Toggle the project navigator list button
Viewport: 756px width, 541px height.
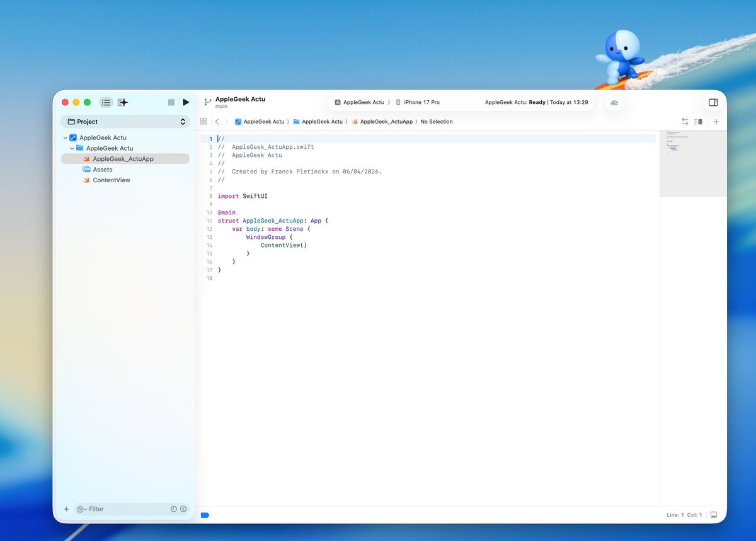point(106,102)
